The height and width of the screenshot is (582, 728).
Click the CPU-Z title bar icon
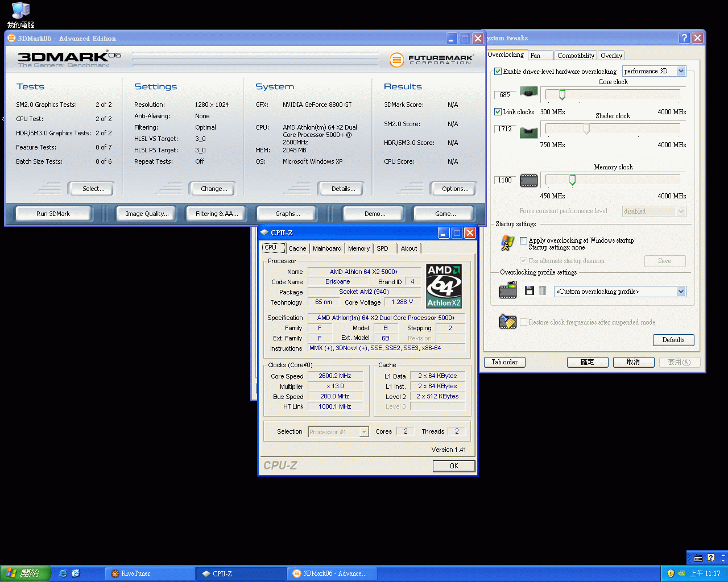tap(264, 232)
